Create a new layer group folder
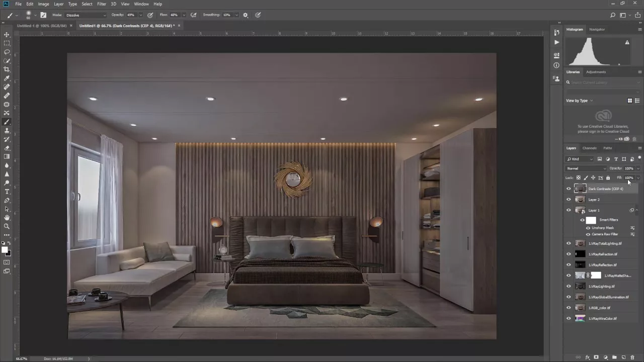644x362 pixels. pyautogui.click(x=614, y=357)
